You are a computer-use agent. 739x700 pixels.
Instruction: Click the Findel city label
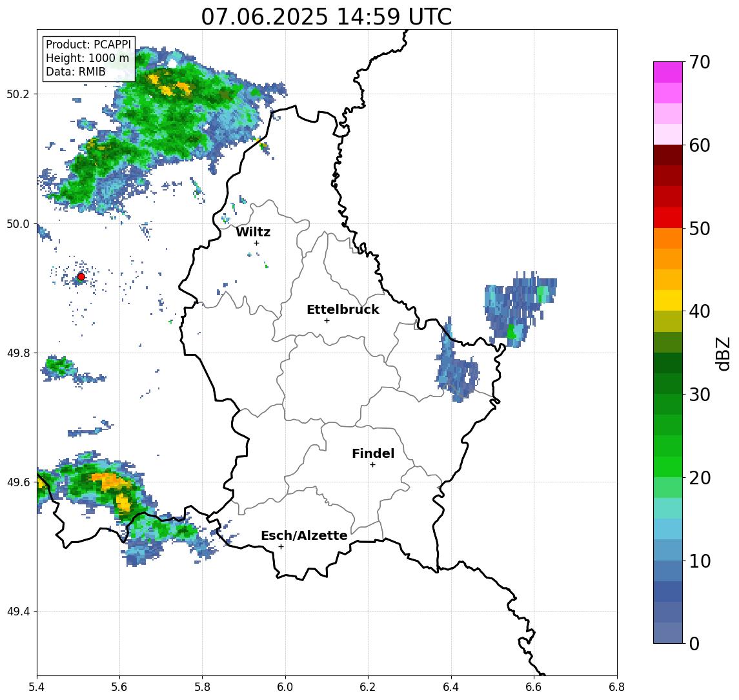tap(373, 453)
